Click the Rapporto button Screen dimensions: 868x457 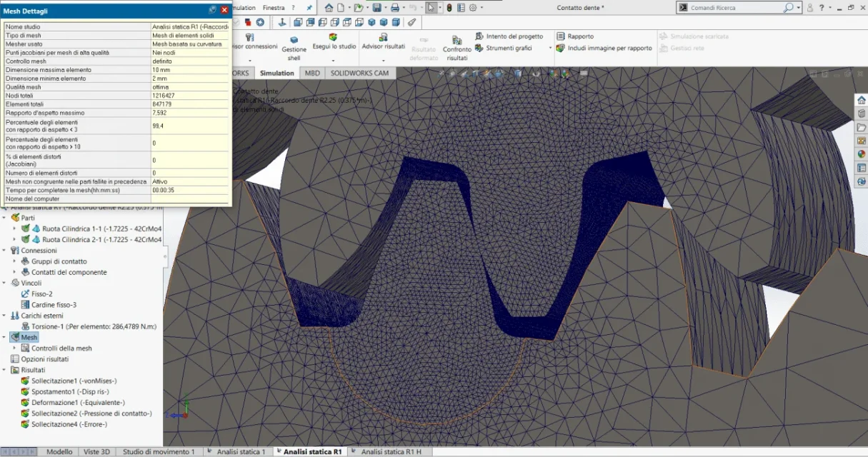575,36
